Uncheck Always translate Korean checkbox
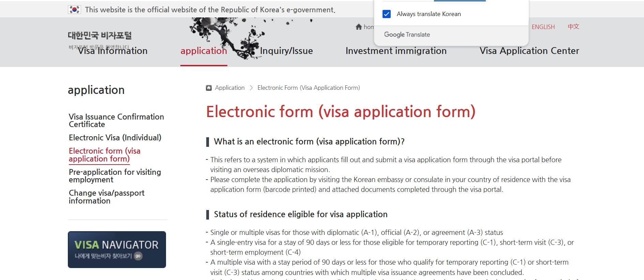 point(387,14)
